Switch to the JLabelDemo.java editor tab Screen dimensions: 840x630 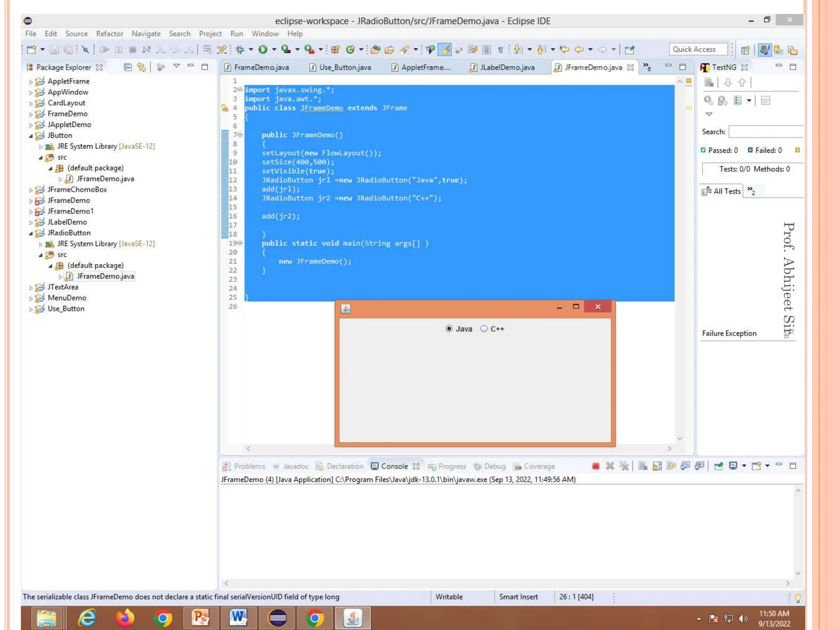[507, 67]
